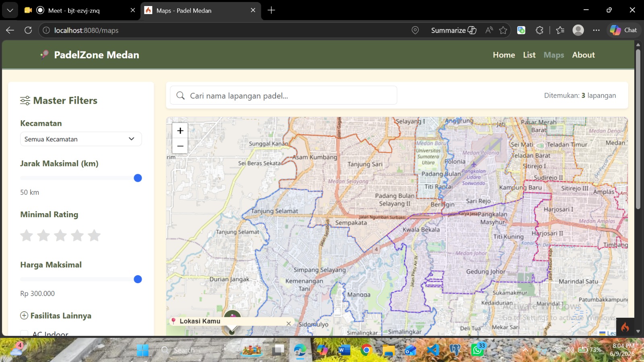644x362 pixels.
Task: Go to Home in navbar
Action: tap(504, 55)
